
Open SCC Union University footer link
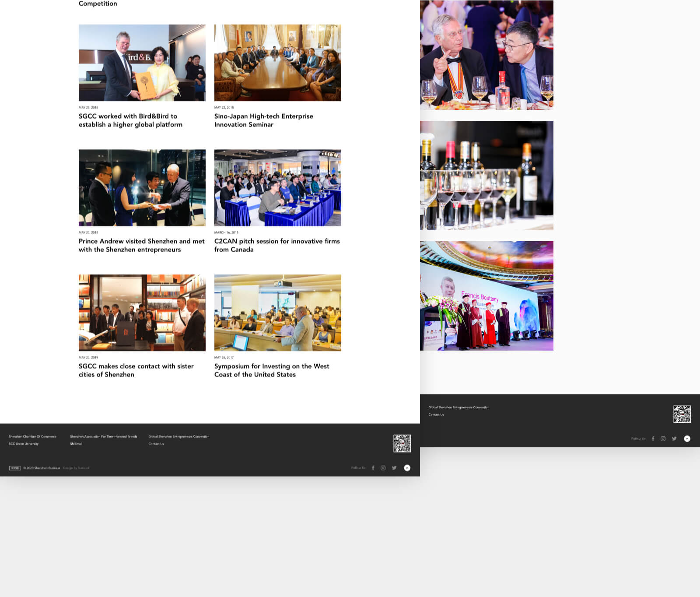(24, 444)
